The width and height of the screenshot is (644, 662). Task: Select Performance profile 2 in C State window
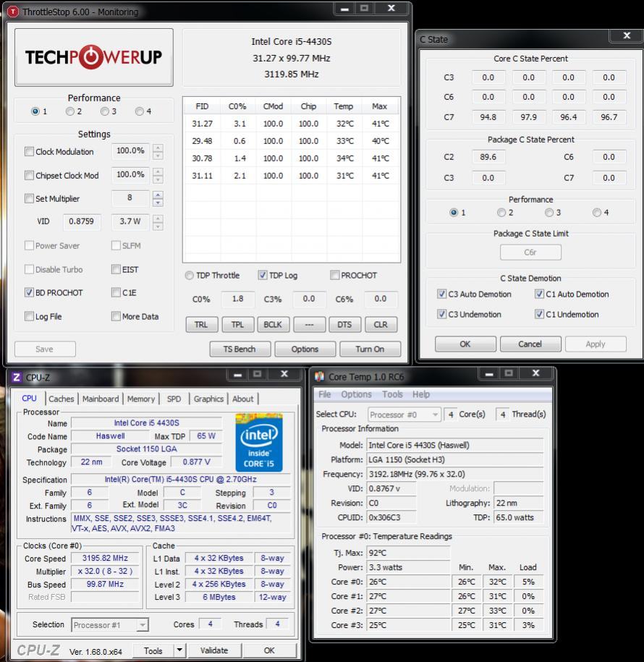(x=501, y=213)
